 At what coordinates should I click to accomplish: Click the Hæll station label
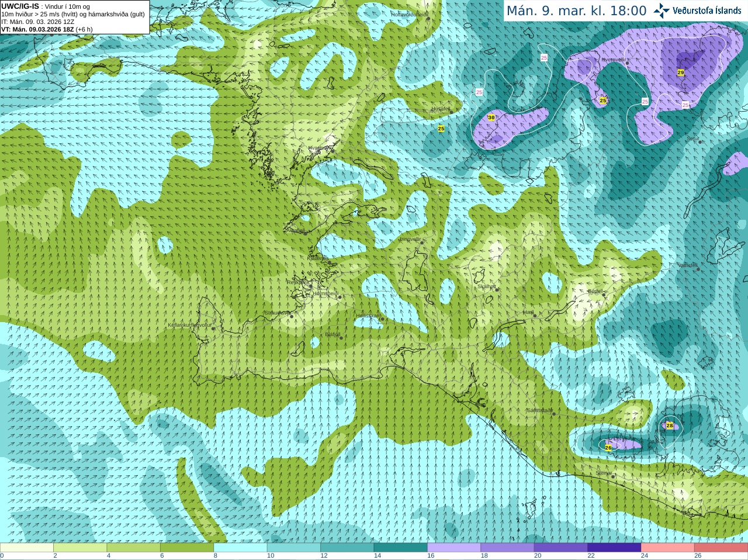528,312
